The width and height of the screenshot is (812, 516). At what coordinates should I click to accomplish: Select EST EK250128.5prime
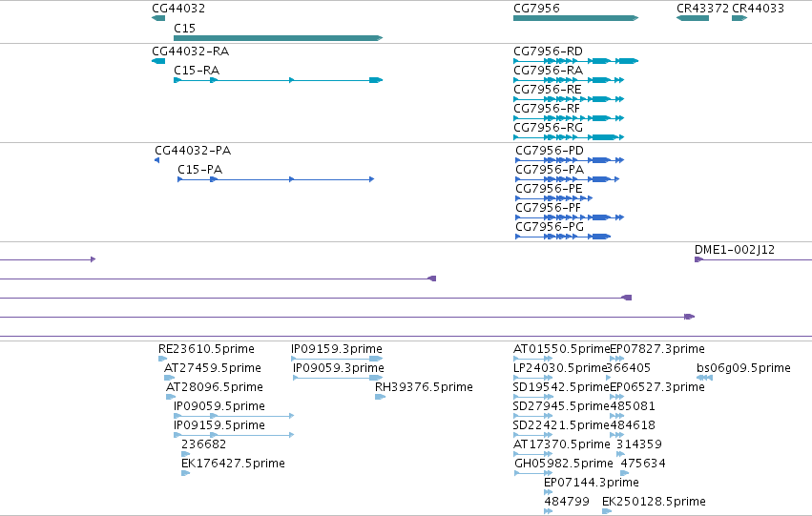tap(607, 512)
